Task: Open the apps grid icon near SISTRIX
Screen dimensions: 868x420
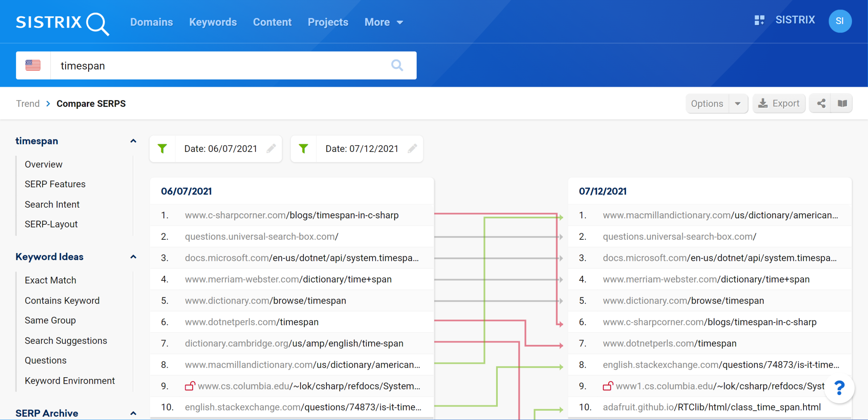Action: coord(759,20)
